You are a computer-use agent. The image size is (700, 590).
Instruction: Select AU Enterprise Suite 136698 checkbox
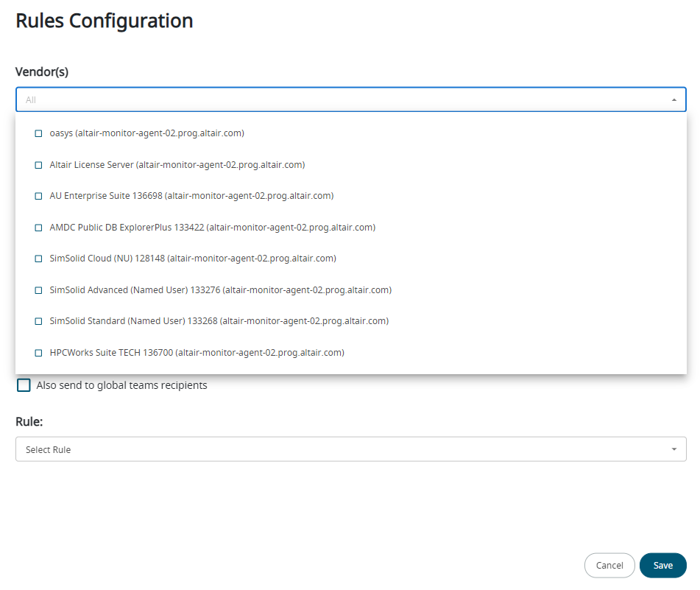[x=38, y=196]
